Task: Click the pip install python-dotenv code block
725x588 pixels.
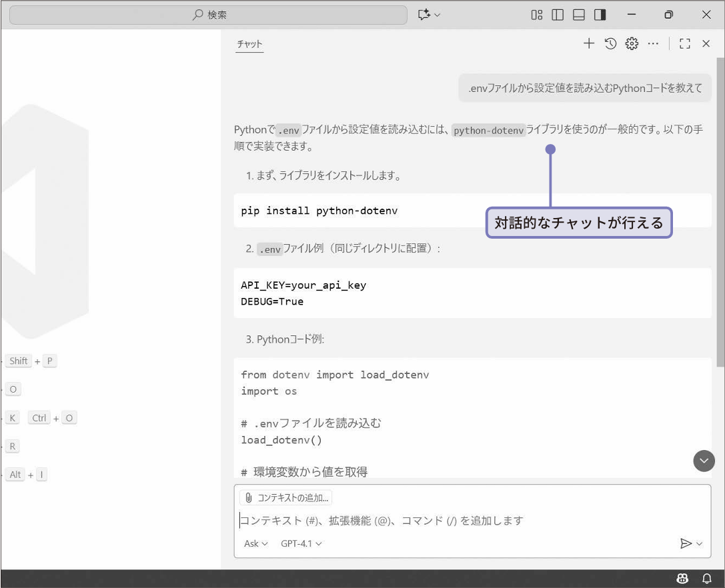Action: 472,211
